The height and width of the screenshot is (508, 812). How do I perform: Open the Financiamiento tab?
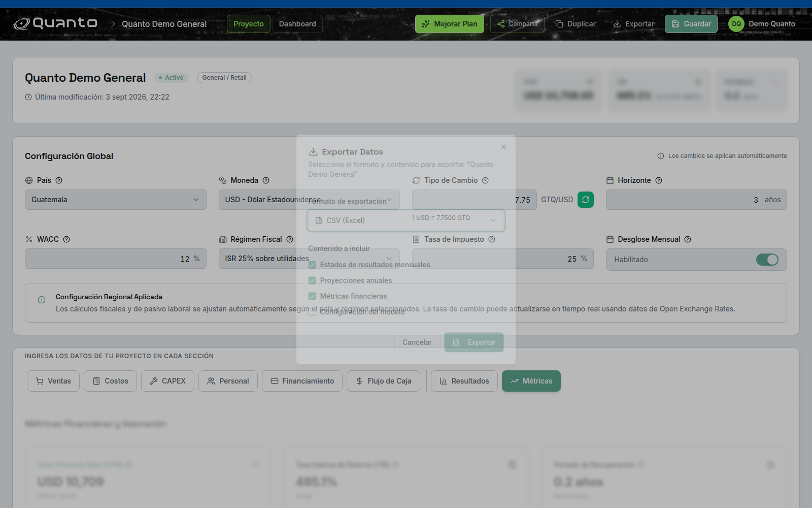302,381
